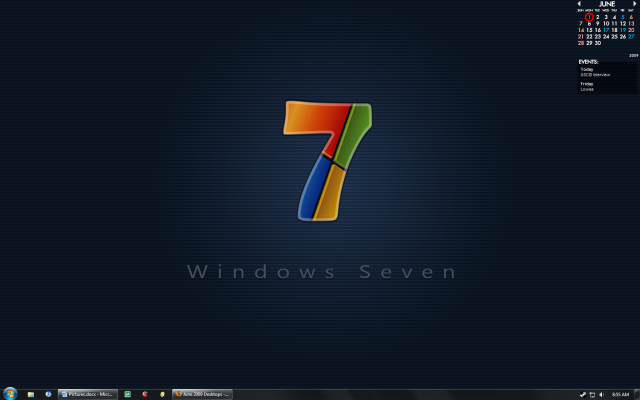
Task: Open the green square icon on taskbar
Action: click(x=127, y=394)
